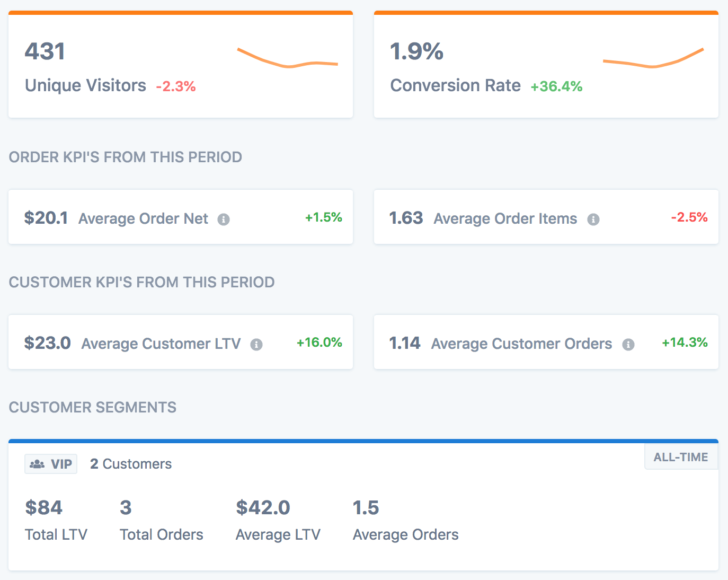The height and width of the screenshot is (580, 728).
Task: Select the $42.0 Average LTV figure
Action: point(263,508)
